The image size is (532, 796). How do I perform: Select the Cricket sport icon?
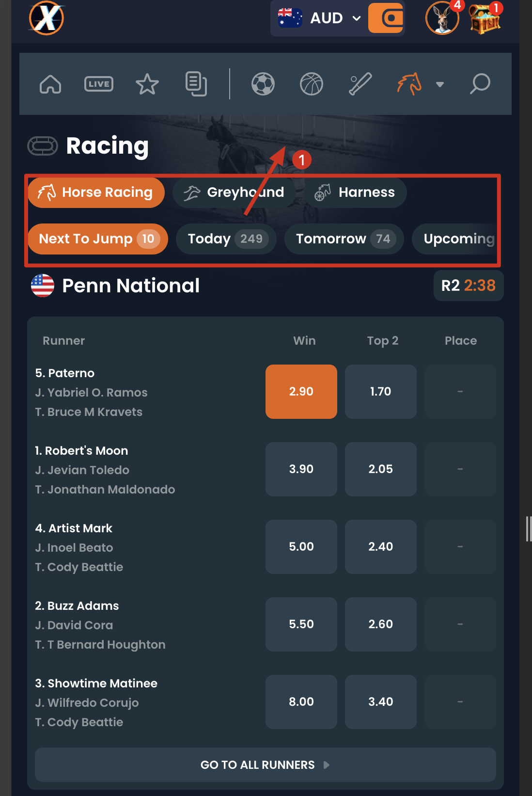pyautogui.click(x=360, y=83)
